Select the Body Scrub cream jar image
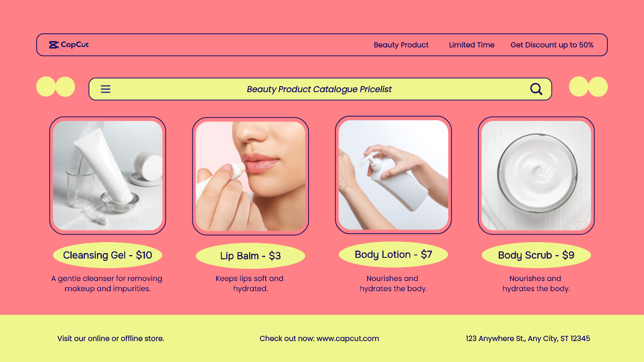The width and height of the screenshot is (644, 362). 536,176
